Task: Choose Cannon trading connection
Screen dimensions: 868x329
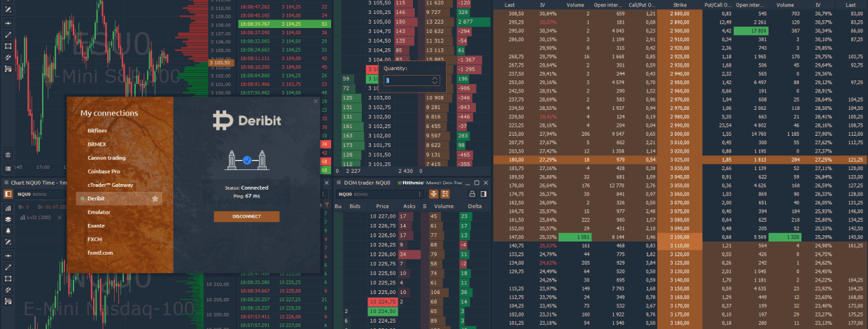Action: tap(106, 157)
